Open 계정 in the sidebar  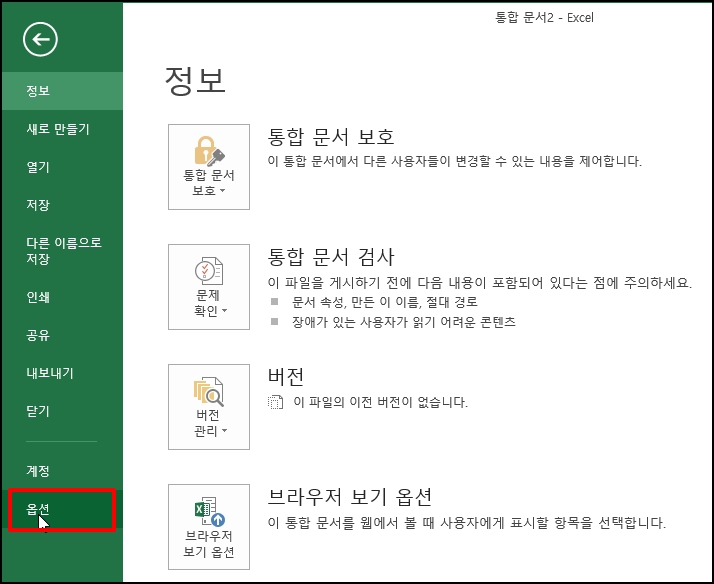coord(62,471)
